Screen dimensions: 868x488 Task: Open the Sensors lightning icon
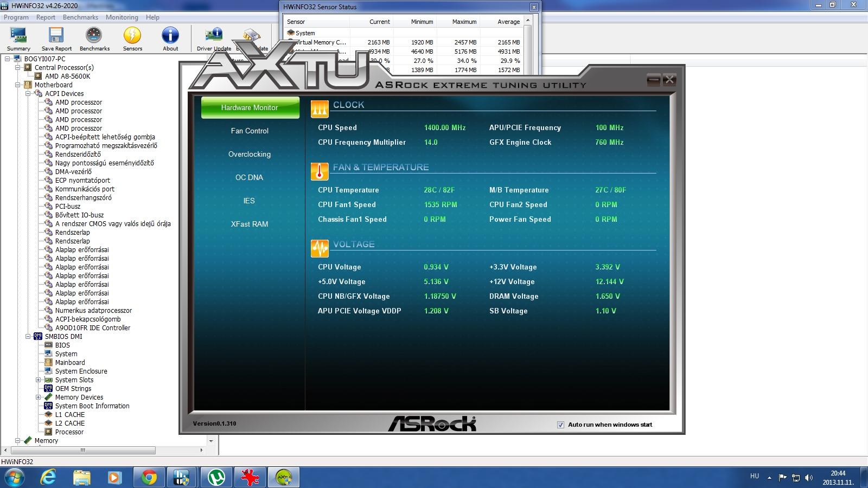point(132,39)
